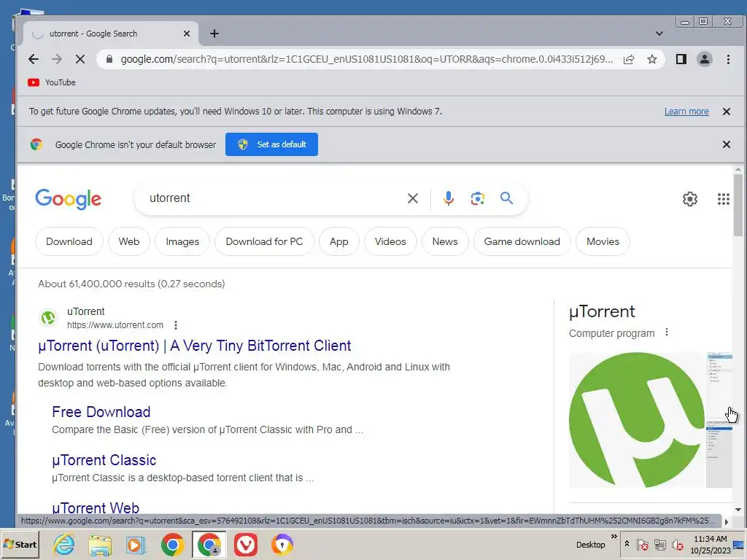747x560 pixels.
Task: Open the µTorrent A Very Tiny BitTorrent Client result
Action: tap(194, 346)
